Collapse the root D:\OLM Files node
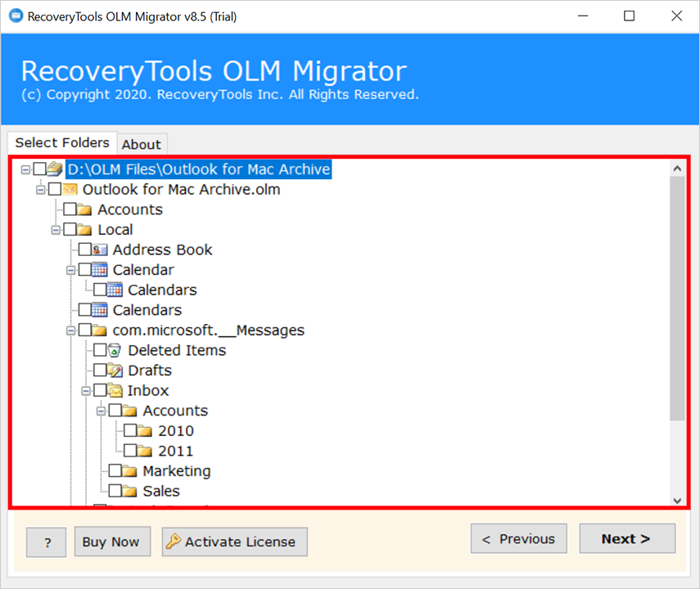700x589 pixels. tap(25, 169)
